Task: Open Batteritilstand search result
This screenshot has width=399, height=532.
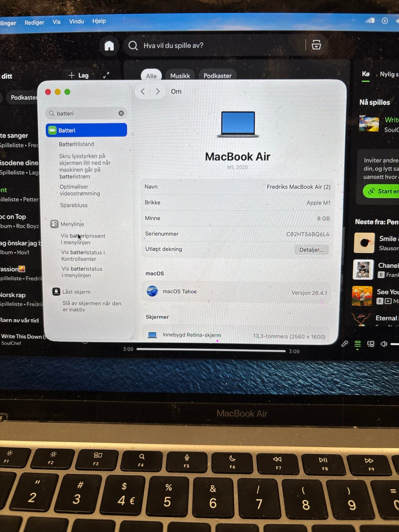Action: (76, 144)
